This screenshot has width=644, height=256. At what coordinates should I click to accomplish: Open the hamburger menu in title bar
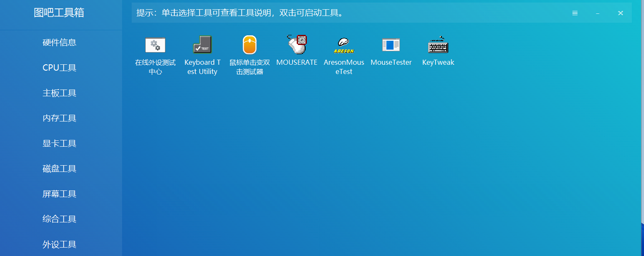575,13
